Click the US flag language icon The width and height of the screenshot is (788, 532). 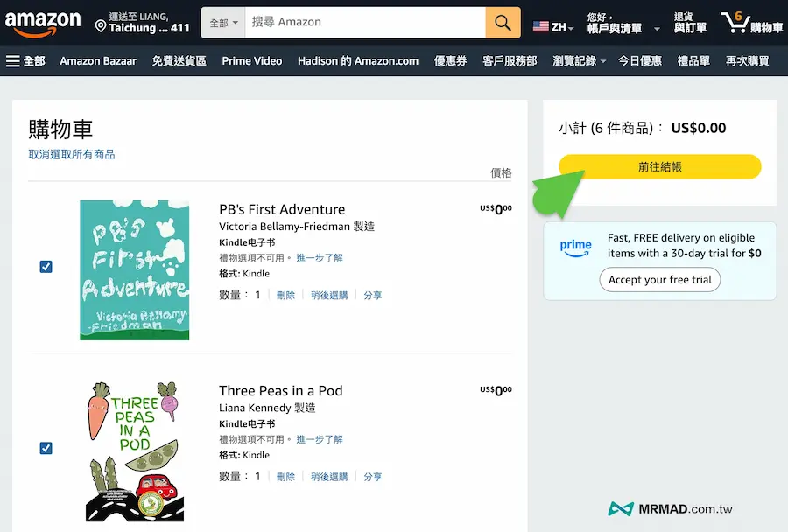[x=541, y=26]
